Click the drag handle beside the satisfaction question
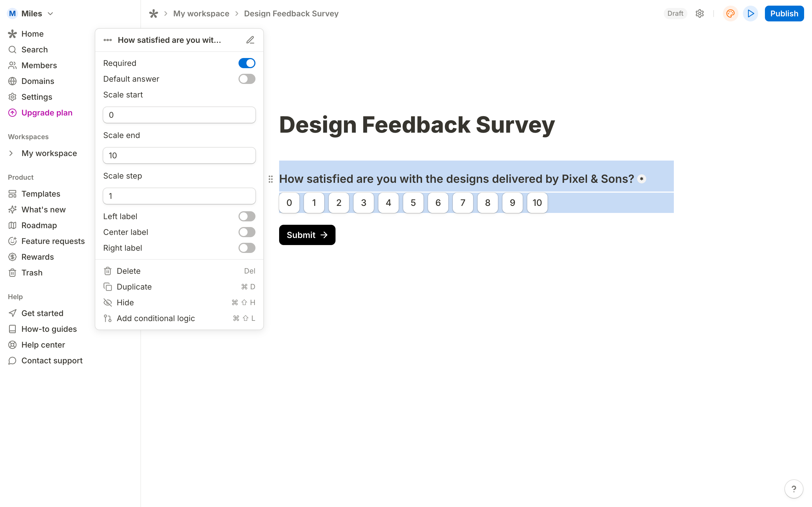 [271, 179]
